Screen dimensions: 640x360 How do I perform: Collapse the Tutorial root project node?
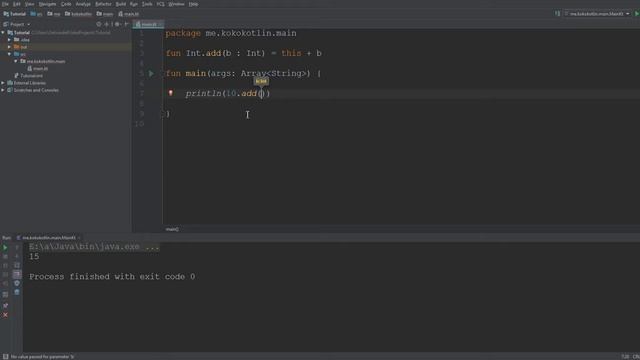pyautogui.click(x=3, y=33)
